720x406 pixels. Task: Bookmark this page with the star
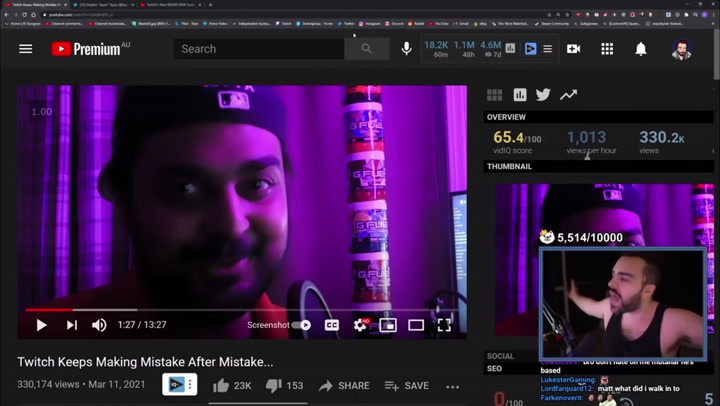(x=567, y=15)
